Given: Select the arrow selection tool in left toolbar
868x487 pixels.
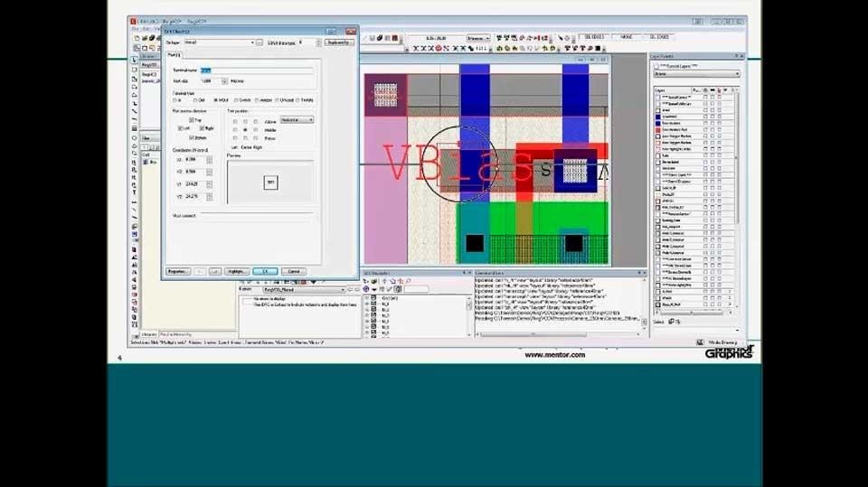Looking at the screenshot, I should [135, 59].
